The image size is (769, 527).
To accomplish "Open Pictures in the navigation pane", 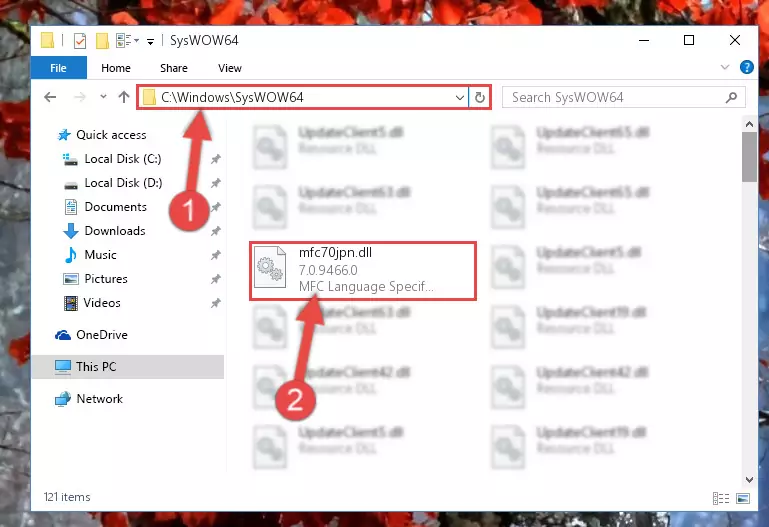I will click(x=106, y=279).
